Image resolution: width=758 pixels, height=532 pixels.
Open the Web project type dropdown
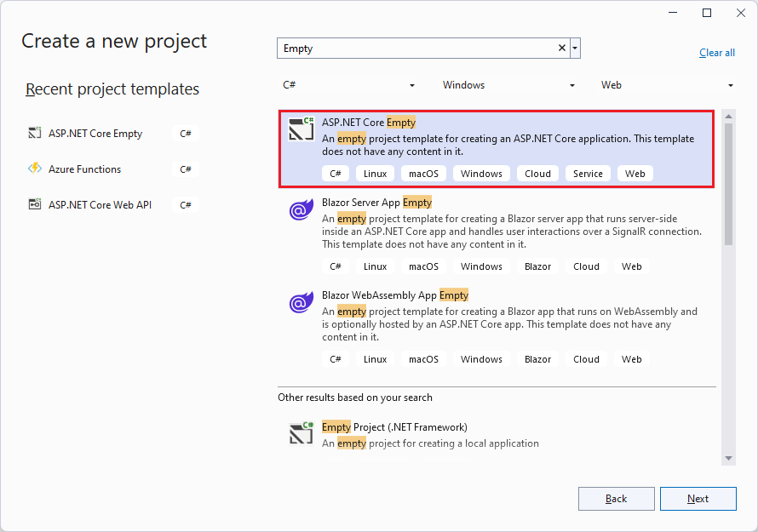click(731, 85)
